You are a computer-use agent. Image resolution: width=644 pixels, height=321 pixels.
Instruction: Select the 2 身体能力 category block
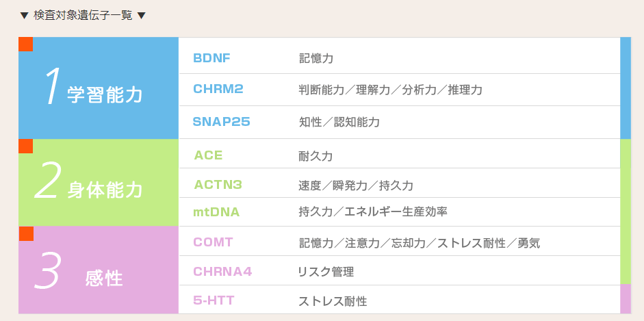coord(99,183)
